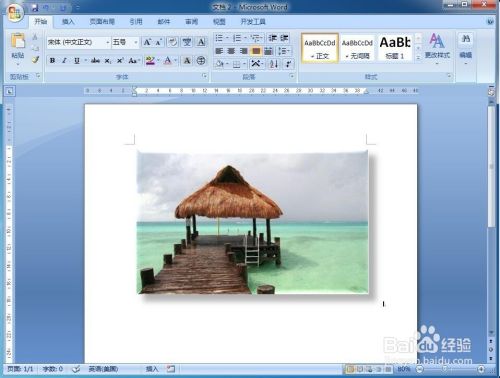Image resolution: width=500 pixels, height=378 pixels.
Task: Click the Subscript icon
Action: coord(107,61)
